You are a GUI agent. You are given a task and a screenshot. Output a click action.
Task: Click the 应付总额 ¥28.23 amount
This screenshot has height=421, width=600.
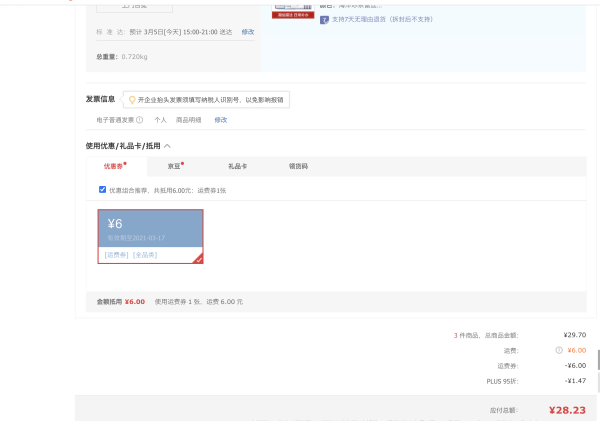[x=567, y=410]
